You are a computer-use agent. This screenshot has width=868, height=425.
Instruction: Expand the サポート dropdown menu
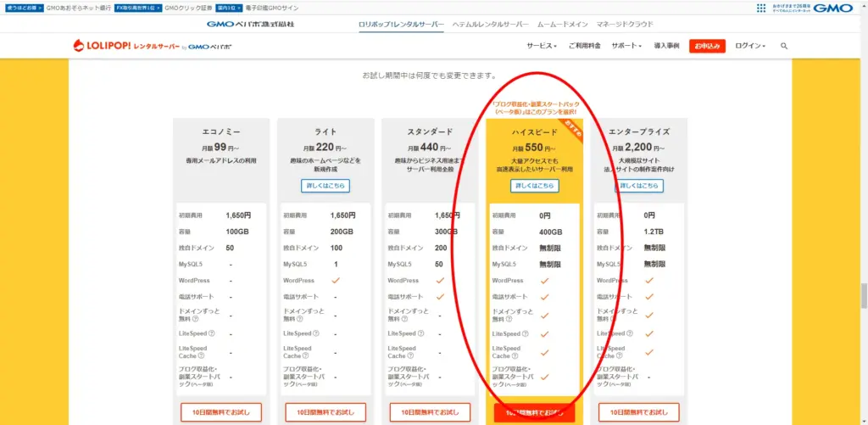pyautogui.click(x=626, y=47)
